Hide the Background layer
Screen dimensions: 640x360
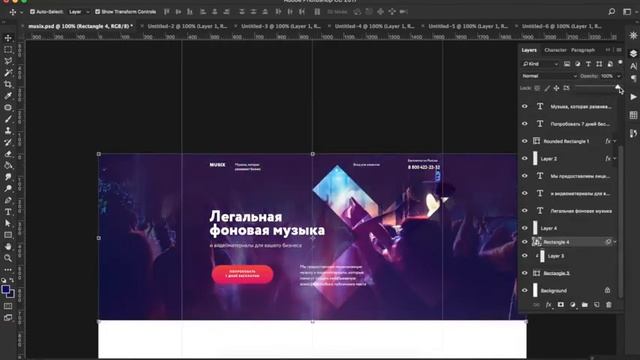525,291
